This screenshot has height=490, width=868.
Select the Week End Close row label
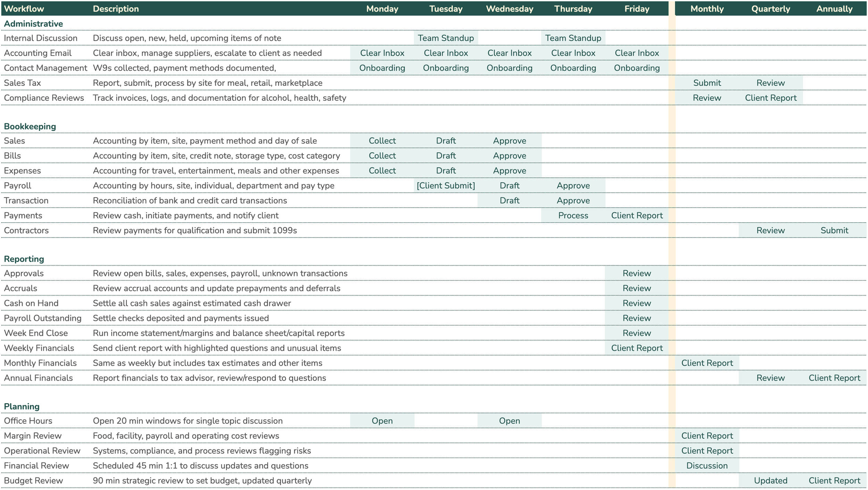pos(36,333)
